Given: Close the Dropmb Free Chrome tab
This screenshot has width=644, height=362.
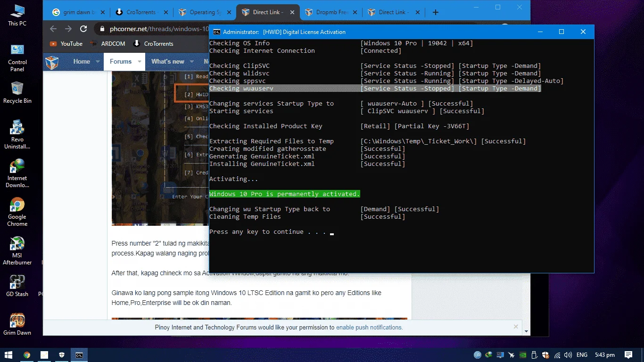Looking at the screenshot, I should [355, 12].
